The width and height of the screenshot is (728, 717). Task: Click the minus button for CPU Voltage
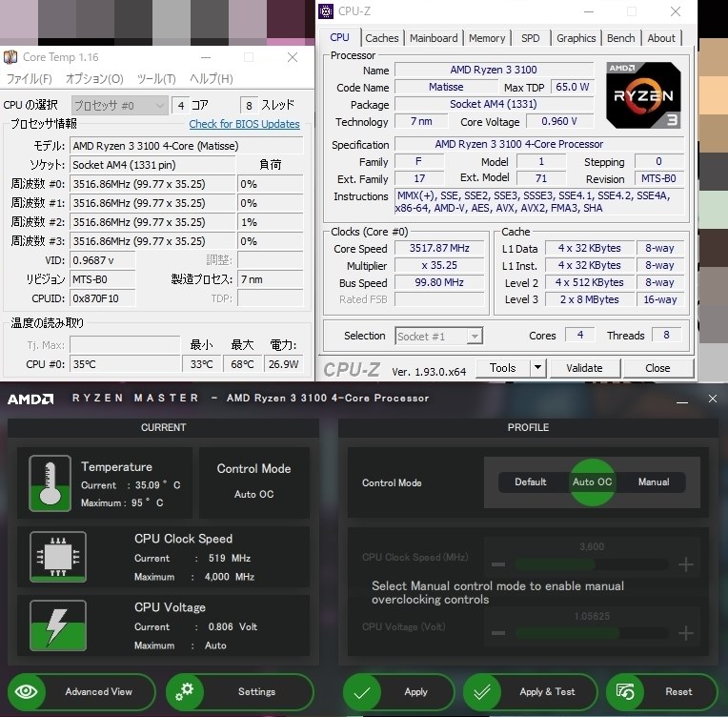tap(498, 633)
